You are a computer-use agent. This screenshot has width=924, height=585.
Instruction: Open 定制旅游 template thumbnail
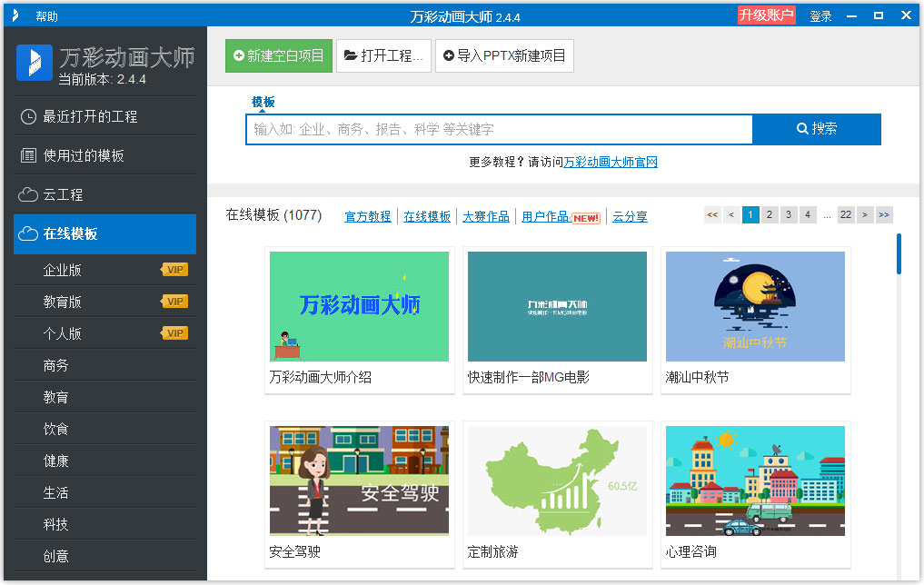pos(558,481)
